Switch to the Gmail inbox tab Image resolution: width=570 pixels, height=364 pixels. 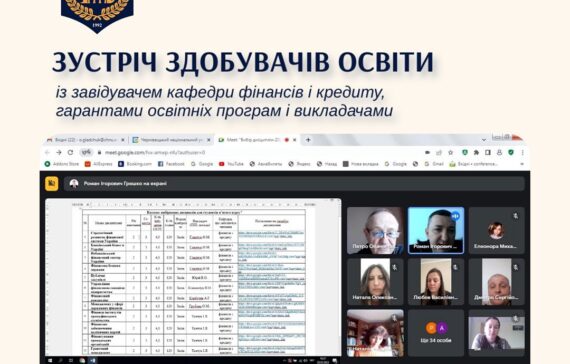[85, 140]
